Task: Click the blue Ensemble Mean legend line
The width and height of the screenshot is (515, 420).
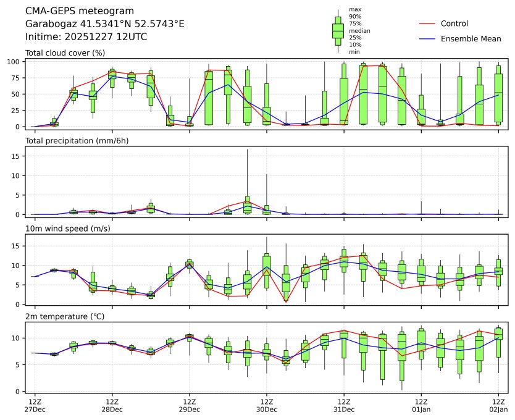Action: click(x=427, y=39)
